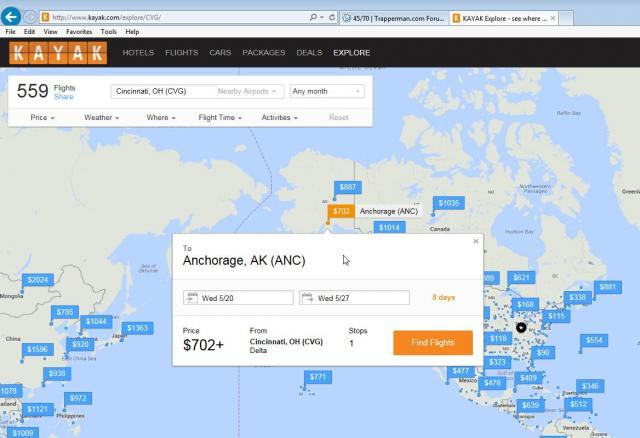Image resolution: width=640 pixels, height=438 pixels.
Task: Open the View menu
Action: [x=50, y=31]
